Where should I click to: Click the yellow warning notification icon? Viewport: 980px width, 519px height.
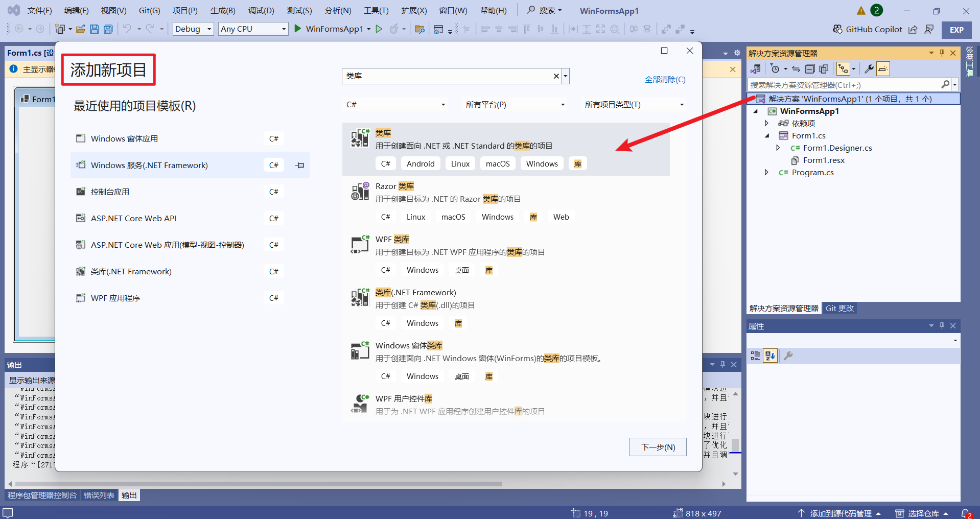(x=861, y=11)
